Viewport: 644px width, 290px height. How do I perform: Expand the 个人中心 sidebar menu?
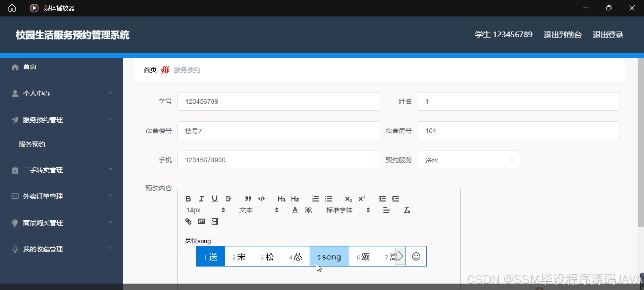tap(61, 94)
